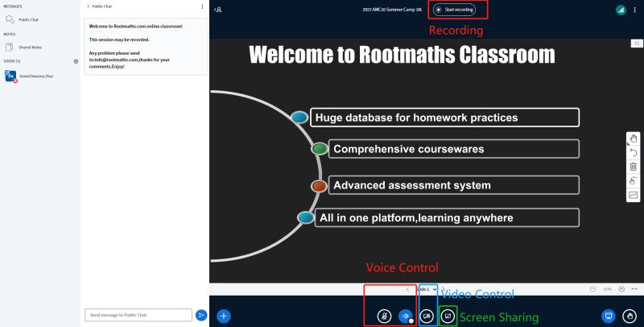The image size is (644, 327).
Task: Reset zoom using the percentage label
Action: (x=607, y=289)
